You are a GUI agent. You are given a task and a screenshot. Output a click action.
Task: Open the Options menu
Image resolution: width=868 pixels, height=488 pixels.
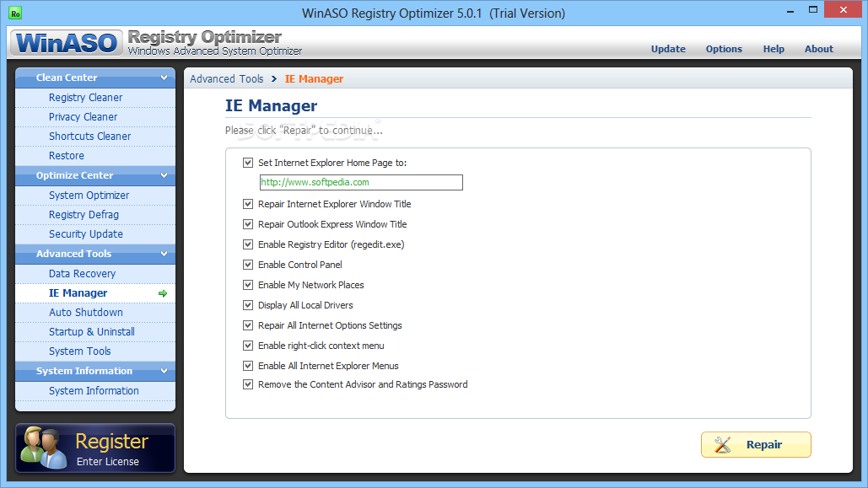(724, 49)
